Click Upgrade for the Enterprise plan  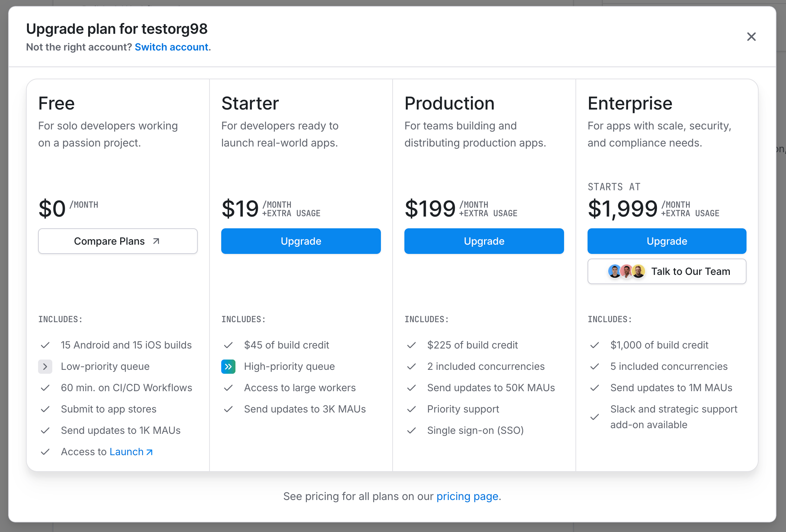[666, 241]
